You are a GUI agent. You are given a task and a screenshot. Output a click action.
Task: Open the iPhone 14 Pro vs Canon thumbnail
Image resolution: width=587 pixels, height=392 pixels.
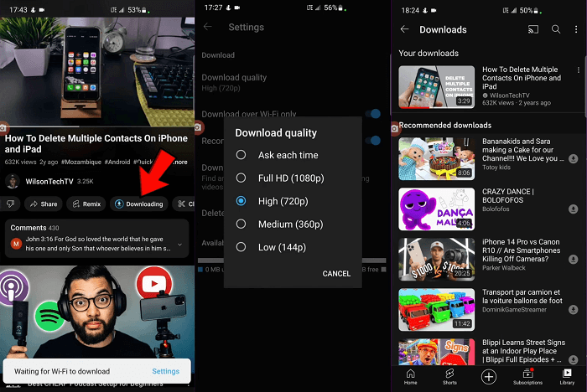click(437, 259)
